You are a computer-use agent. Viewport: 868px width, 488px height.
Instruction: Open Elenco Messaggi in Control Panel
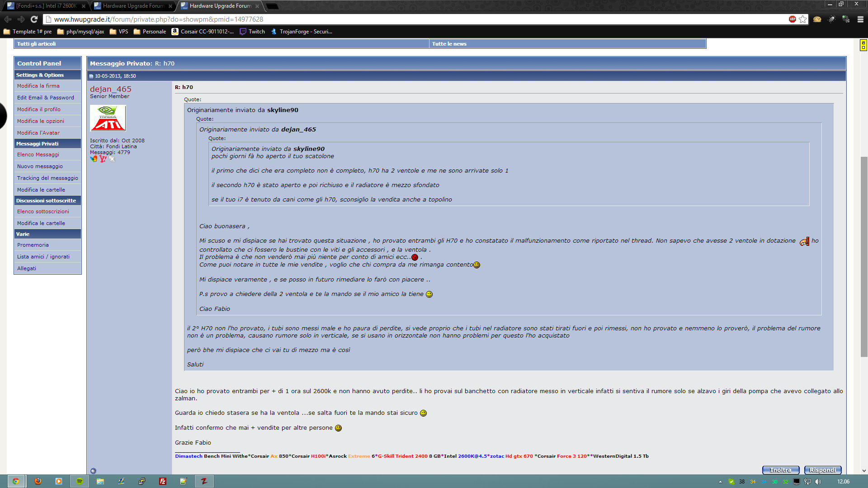(38, 155)
